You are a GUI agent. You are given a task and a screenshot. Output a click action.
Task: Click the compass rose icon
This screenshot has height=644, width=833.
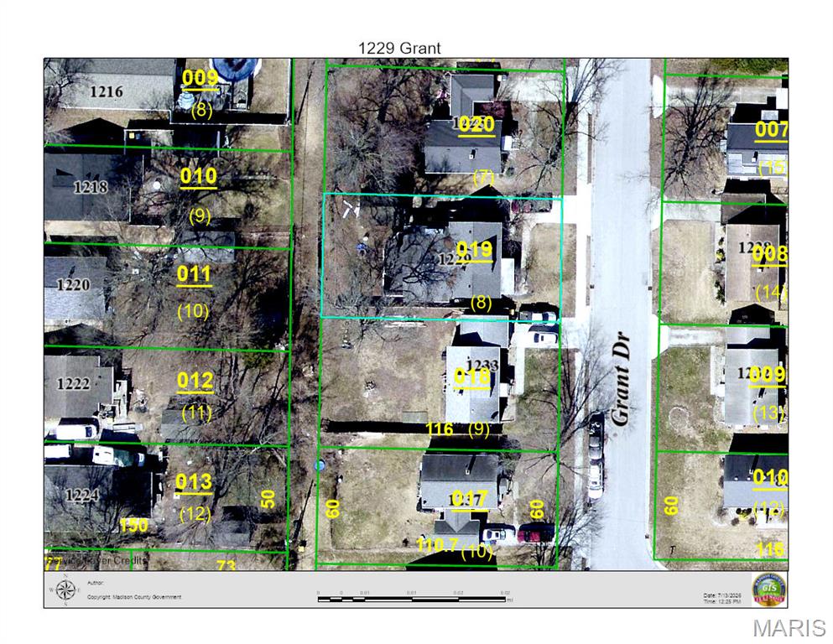pos(65,589)
